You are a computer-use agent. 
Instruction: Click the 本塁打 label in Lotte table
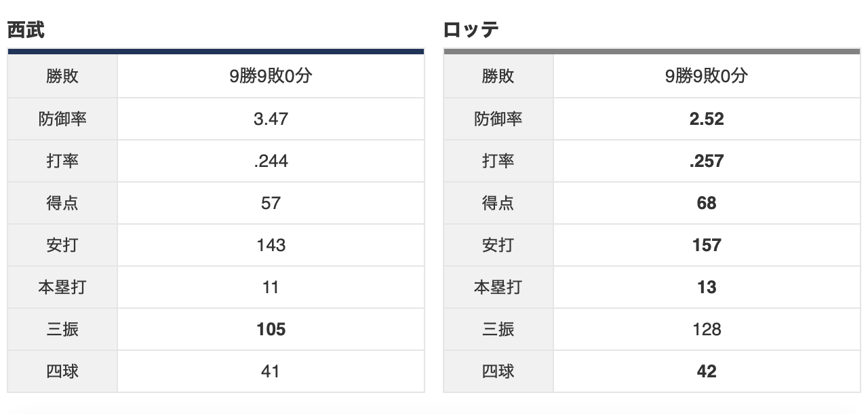[x=498, y=287]
